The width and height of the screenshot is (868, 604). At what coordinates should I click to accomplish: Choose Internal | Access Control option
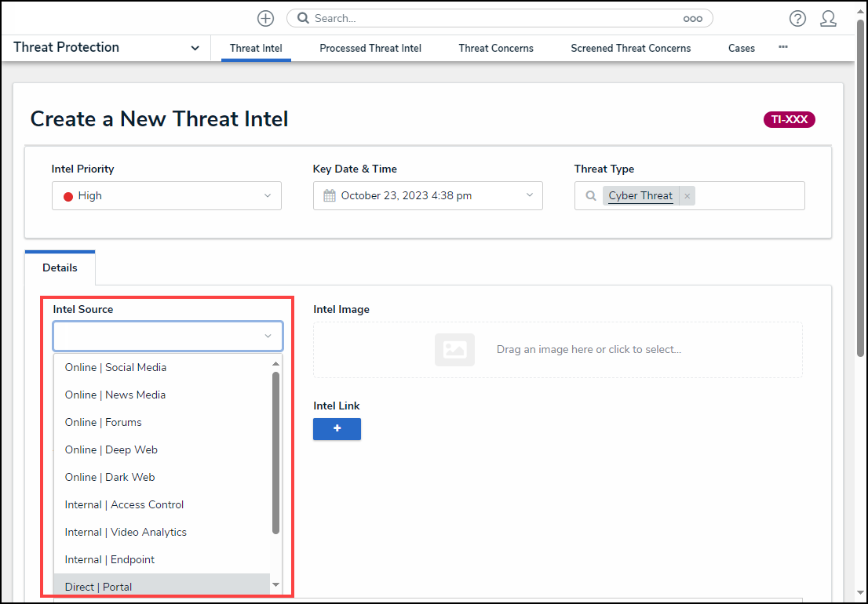(124, 504)
